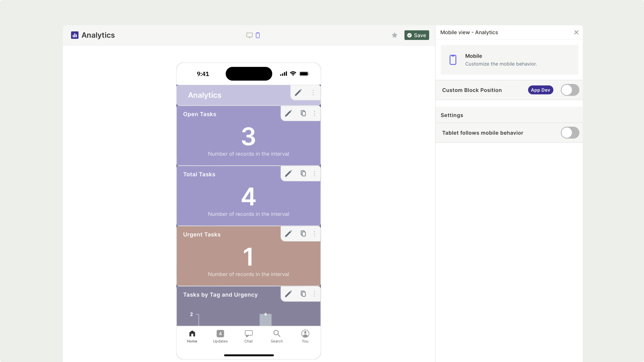Enable Tablet follows mobile behavior
This screenshot has width=644, height=362.
[570, 133]
